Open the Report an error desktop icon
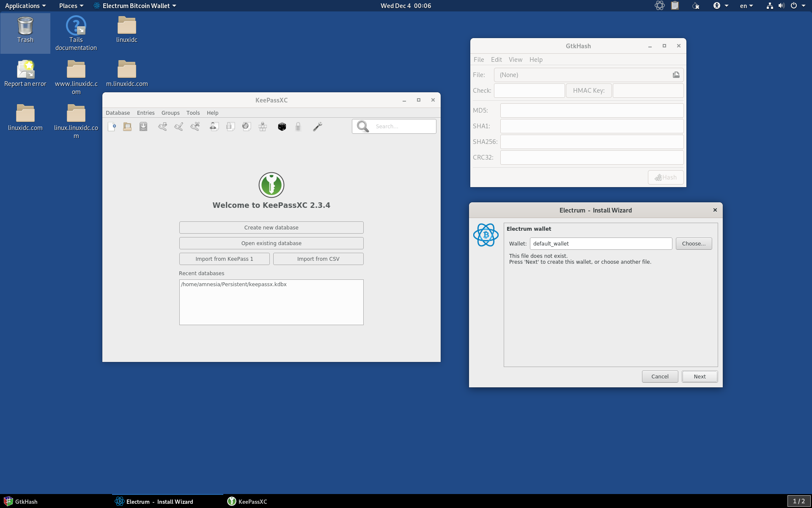 (25, 74)
